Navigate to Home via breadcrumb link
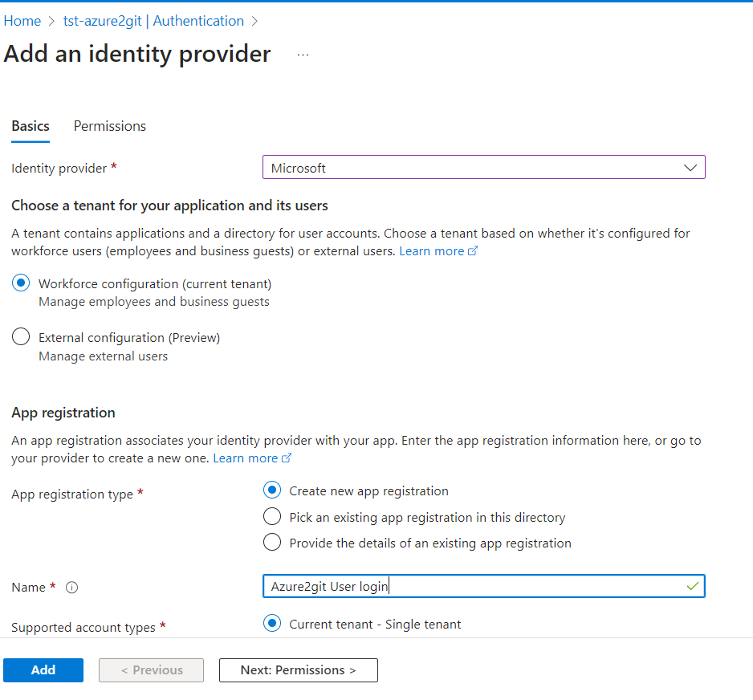Image resolution: width=753 pixels, height=700 pixels. click(x=22, y=21)
